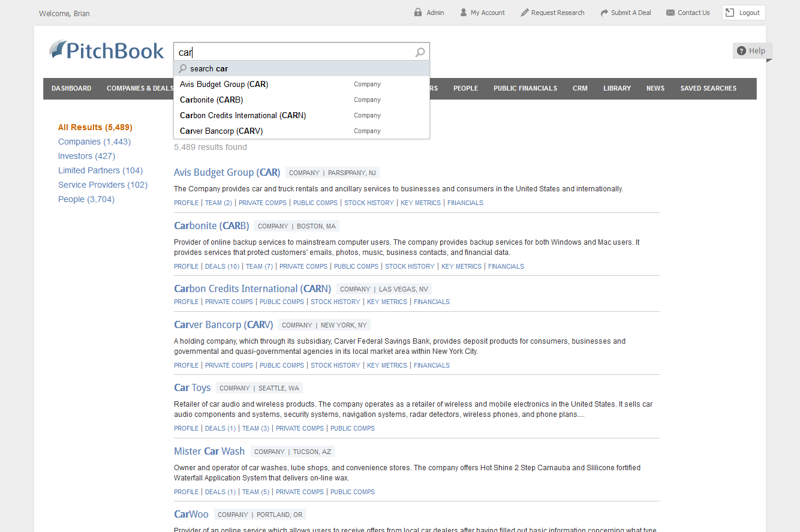Click the Admin lock icon
The image size is (800, 532).
pyautogui.click(x=418, y=13)
